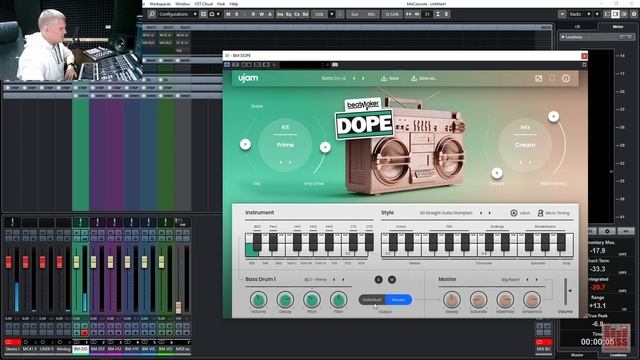Select next Master preset arrow
Screen dimensions: 640x360
[536, 280]
